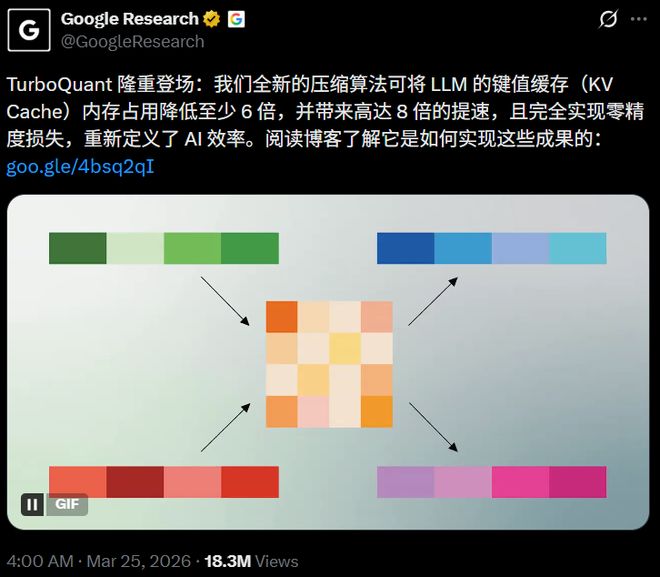Click the Google affiliate badge beside the name

click(x=236, y=20)
